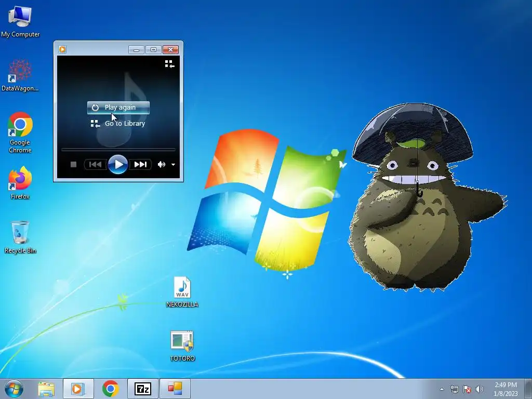Skip to the next track
The height and width of the screenshot is (399, 532).
[140, 165]
